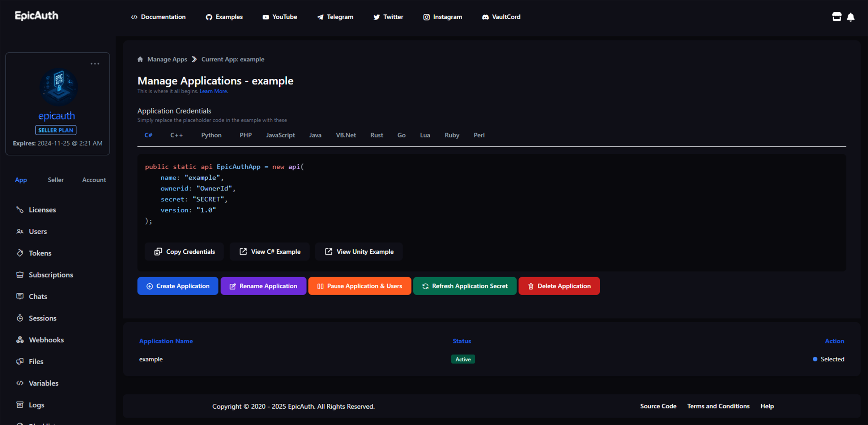The width and height of the screenshot is (868, 425).
Task: Open the Help footer link
Action: pos(767,406)
